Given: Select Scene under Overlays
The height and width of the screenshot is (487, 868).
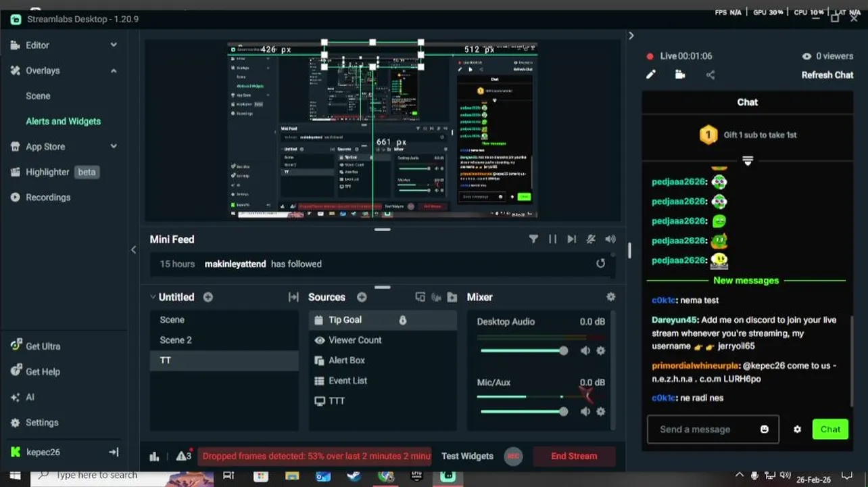Looking at the screenshot, I should click(x=38, y=96).
